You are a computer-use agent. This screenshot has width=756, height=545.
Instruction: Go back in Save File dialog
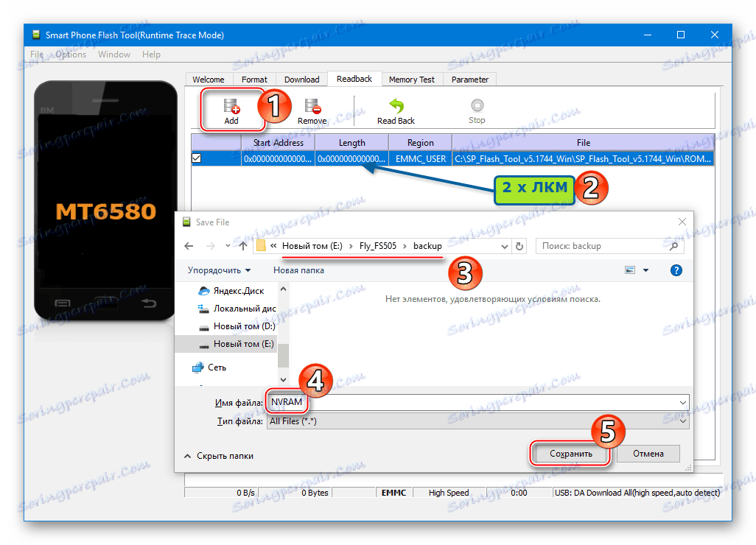[189, 246]
